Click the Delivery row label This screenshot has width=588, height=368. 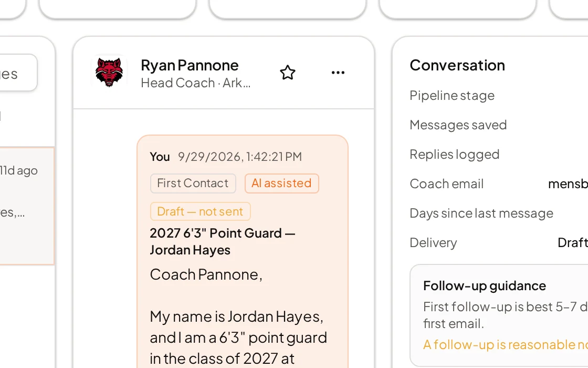433,242
